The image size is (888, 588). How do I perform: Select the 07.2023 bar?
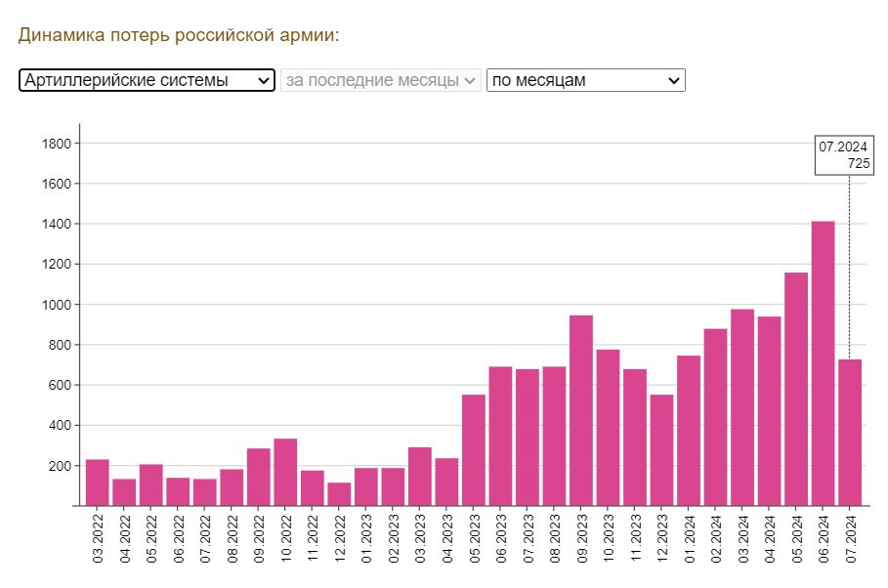[528, 438]
